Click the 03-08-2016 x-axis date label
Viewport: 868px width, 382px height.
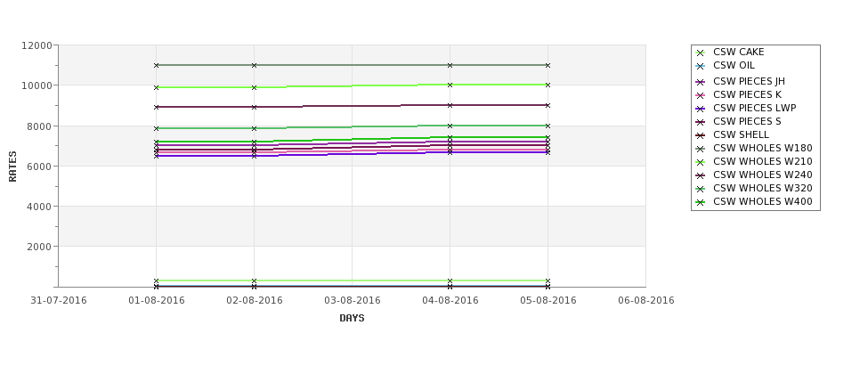point(352,300)
